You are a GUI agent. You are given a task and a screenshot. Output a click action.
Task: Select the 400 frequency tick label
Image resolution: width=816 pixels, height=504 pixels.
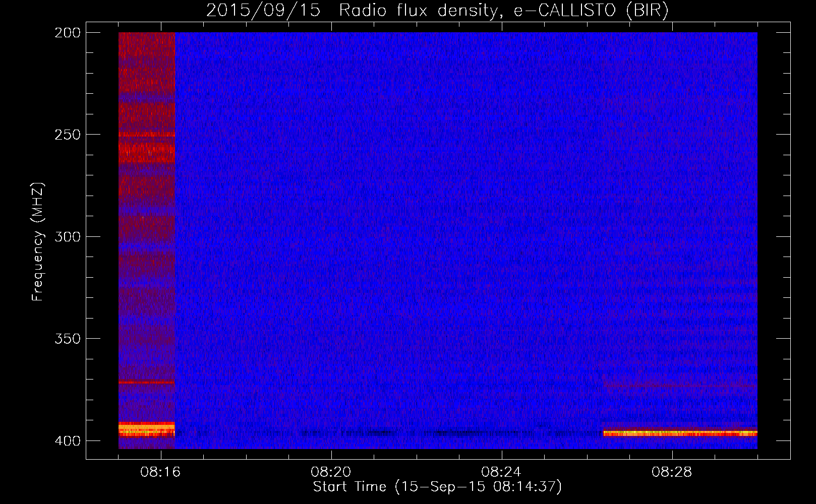[67, 441]
